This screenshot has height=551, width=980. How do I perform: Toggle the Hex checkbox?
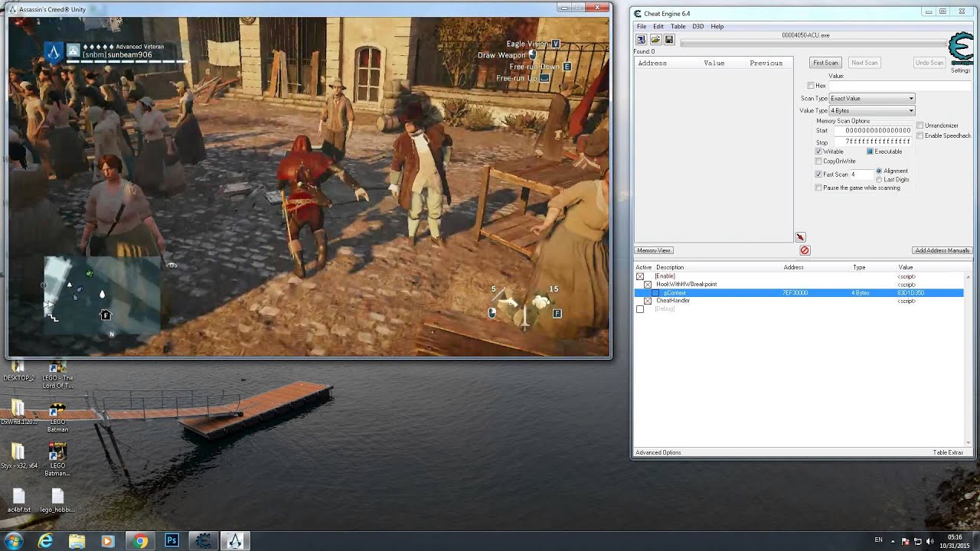(811, 86)
